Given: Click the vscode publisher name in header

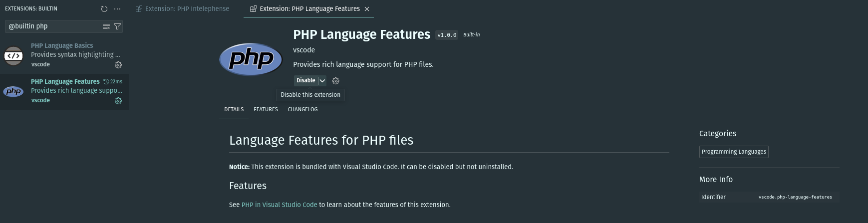Looking at the screenshot, I should click(304, 50).
